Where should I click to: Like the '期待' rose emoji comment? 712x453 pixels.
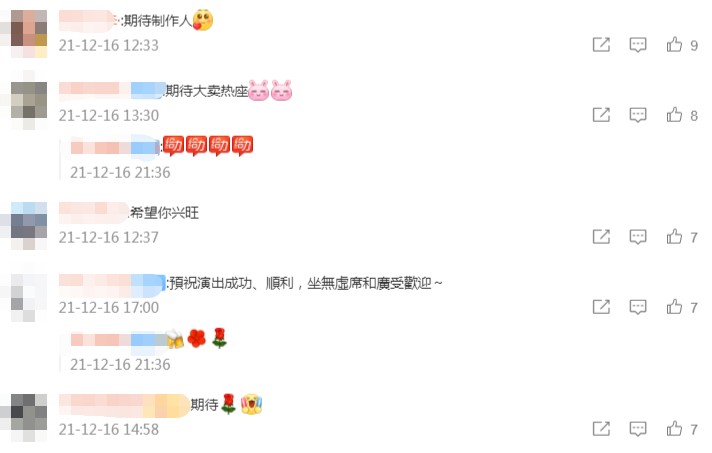pyautogui.click(x=674, y=428)
